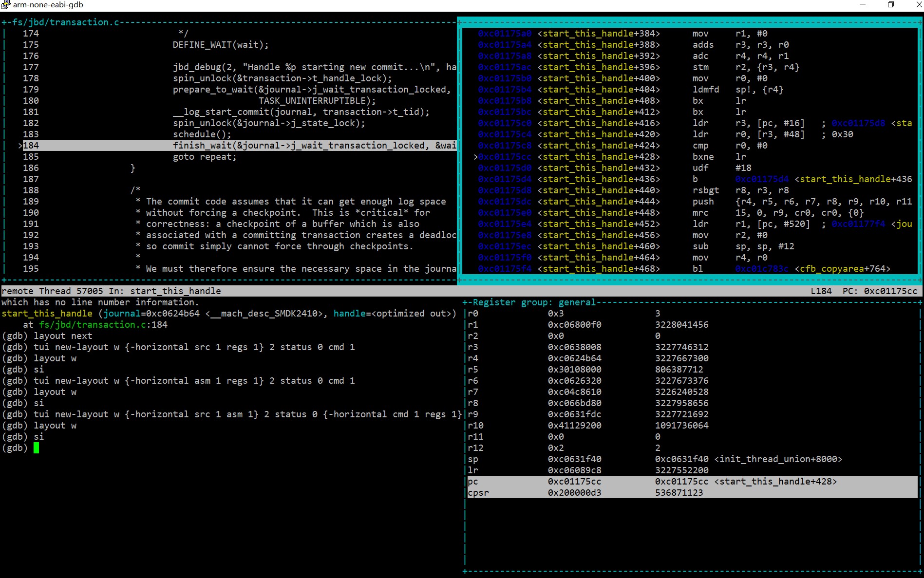Click asm line start_this_handle+388 adds

pyautogui.click(x=633, y=45)
